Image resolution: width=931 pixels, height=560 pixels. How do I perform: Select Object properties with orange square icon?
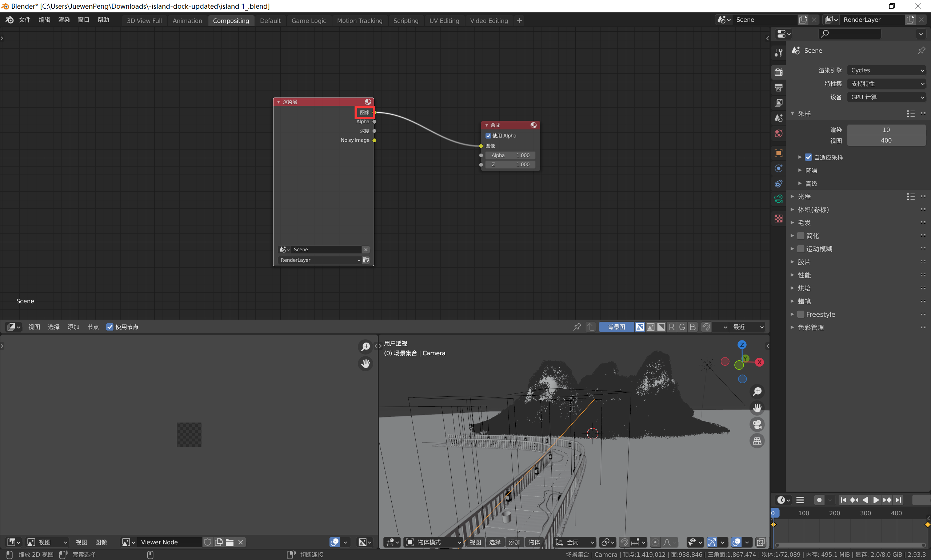(778, 153)
